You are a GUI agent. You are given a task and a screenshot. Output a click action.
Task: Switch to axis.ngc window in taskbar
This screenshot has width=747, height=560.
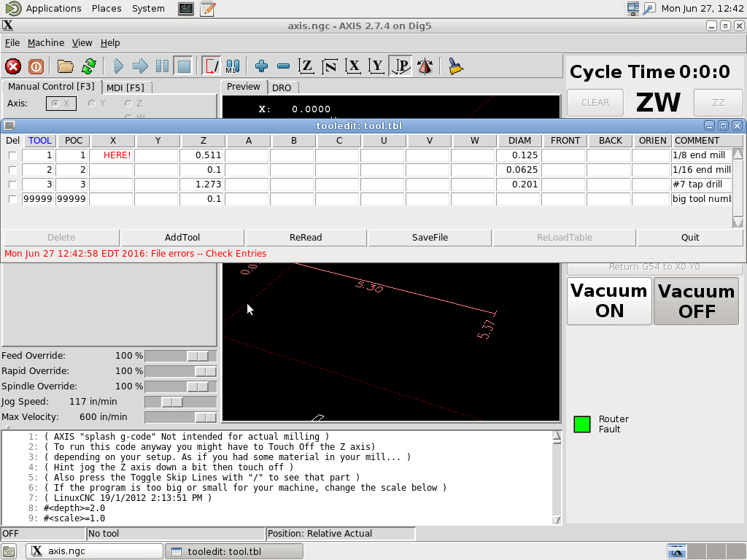click(x=94, y=551)
